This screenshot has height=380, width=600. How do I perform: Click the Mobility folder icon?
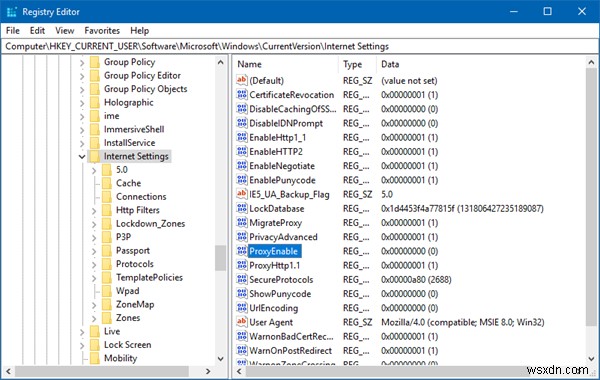(x=95, y=358)
